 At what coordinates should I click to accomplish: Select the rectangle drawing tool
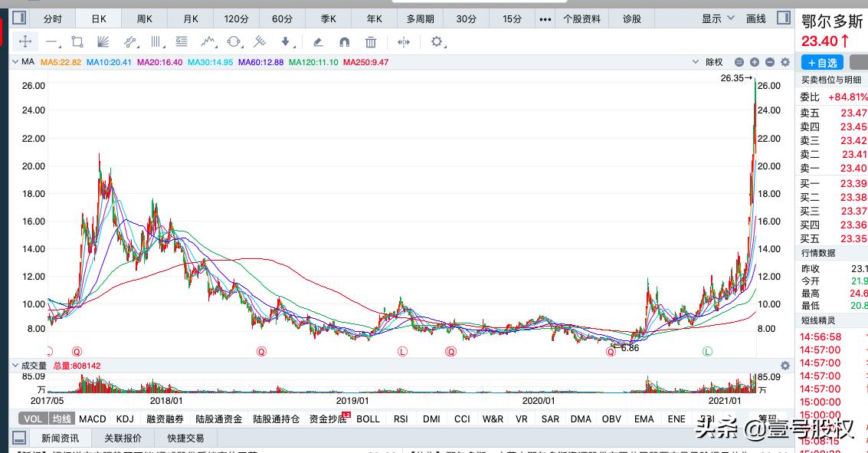pyautogui.click(x=77, y=42)
